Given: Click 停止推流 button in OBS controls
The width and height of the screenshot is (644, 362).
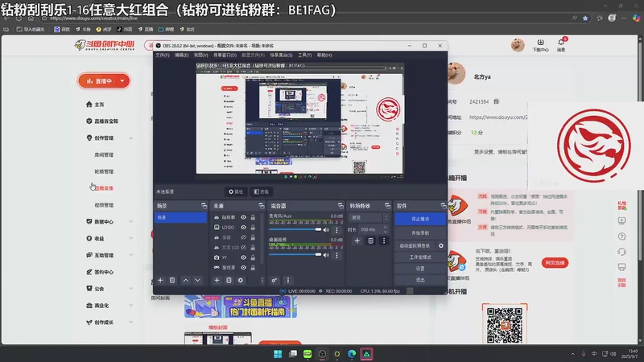Looking at the screenshot, I should (420, 219).
